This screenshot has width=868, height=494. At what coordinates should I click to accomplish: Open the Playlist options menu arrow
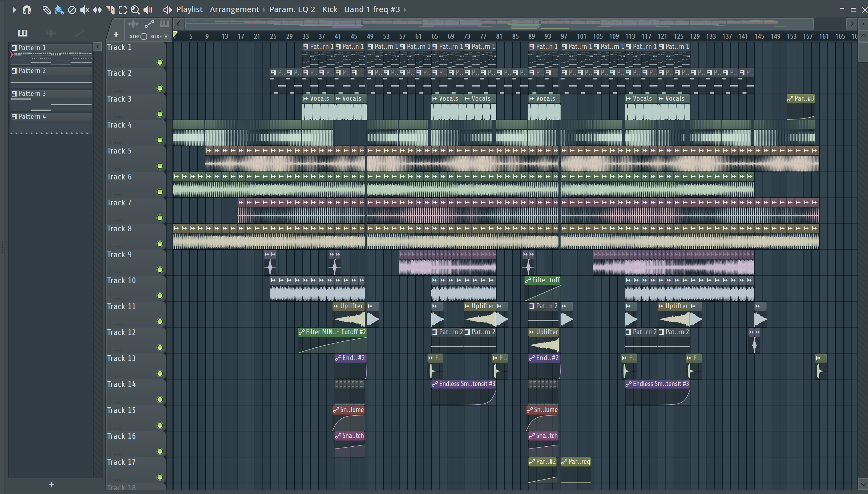click(14, 10)
